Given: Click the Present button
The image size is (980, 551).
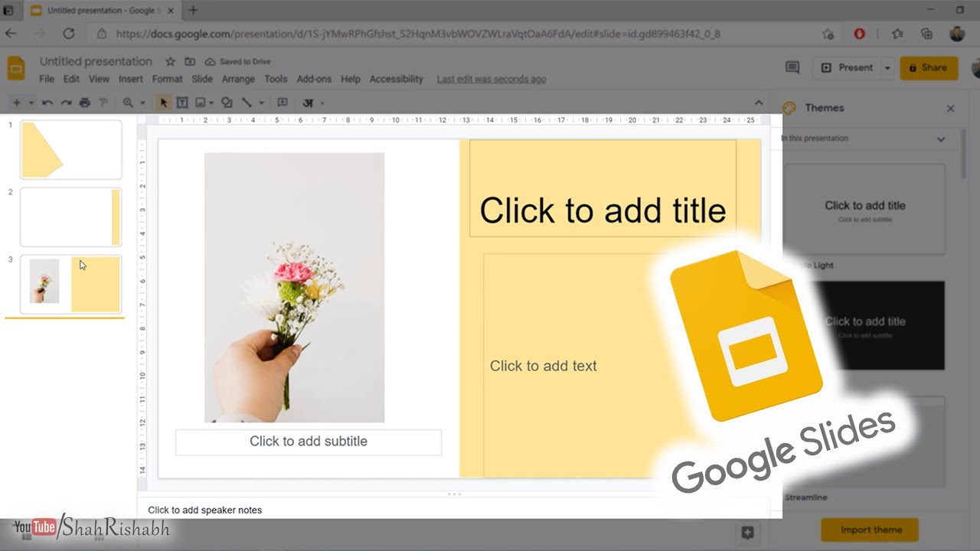Looking at the screenshot, I should tap(847, 67).
